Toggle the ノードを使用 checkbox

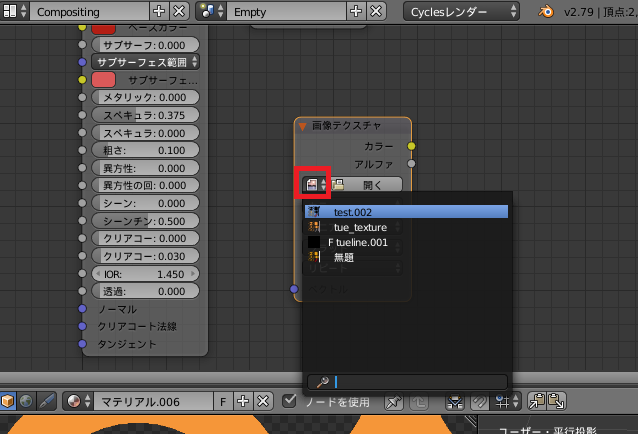tap(289, 401)
